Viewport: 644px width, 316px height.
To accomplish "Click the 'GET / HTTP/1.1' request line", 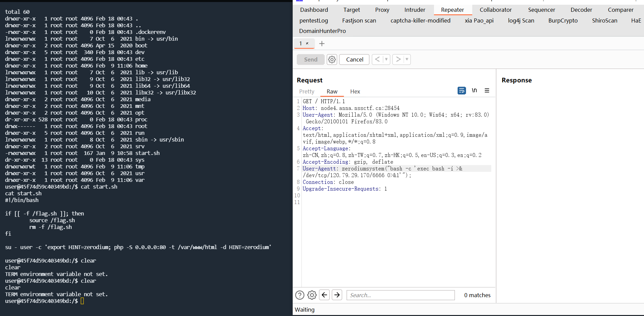I will 324,101.
